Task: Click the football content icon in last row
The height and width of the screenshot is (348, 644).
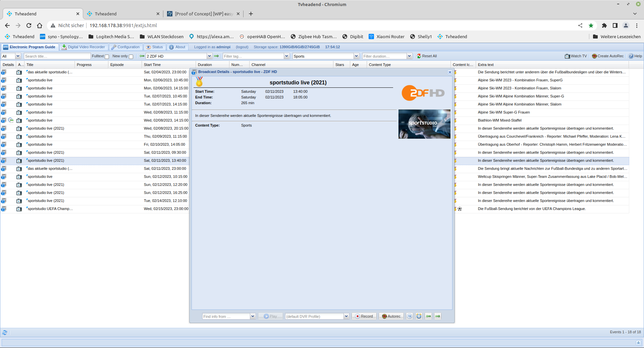Action: [x=460, y=209]
